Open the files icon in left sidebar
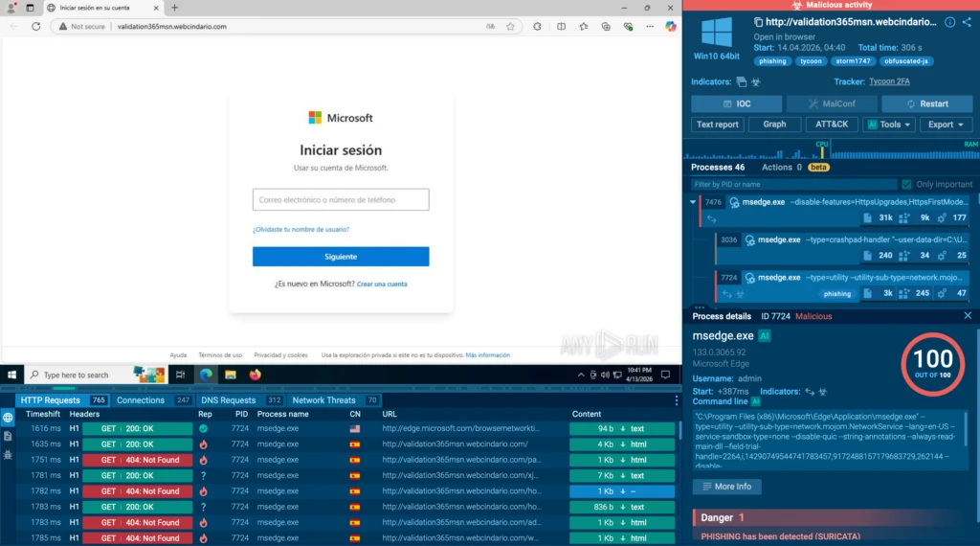 (8, 436)
